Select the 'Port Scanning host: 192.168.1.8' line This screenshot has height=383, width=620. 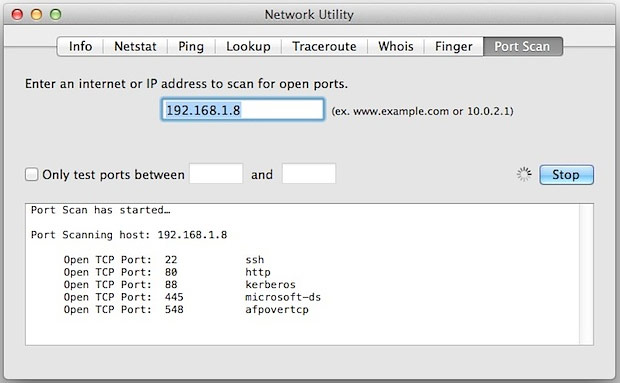129,235
